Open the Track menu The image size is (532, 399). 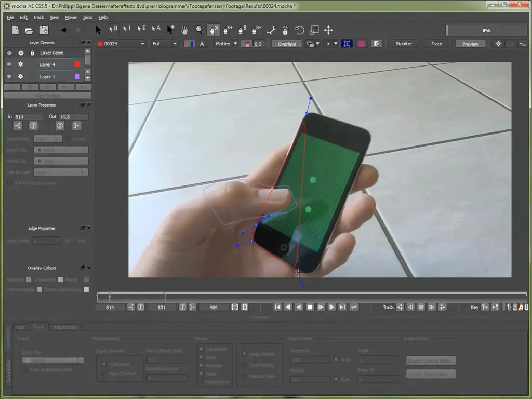click(38, 17)
